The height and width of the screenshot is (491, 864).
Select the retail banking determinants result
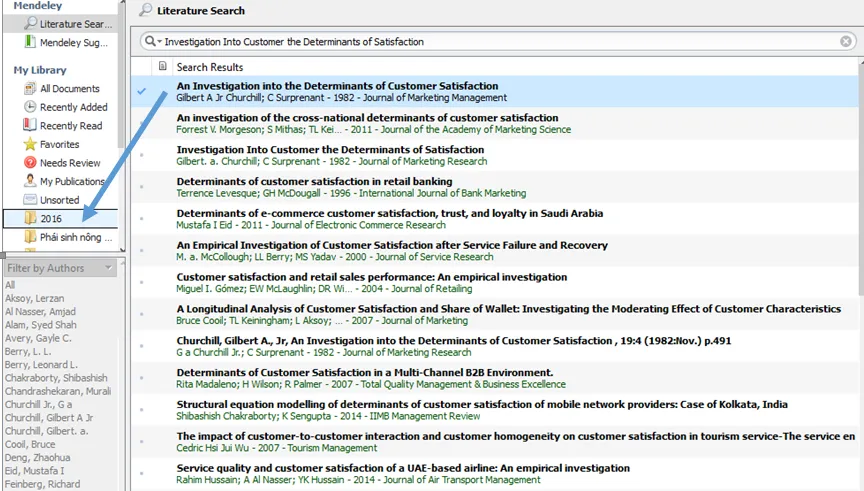point(495,187)
